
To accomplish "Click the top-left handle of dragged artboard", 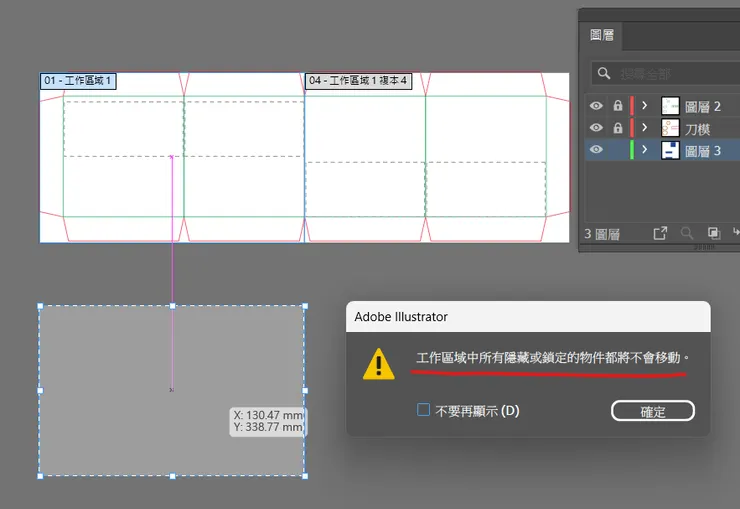I will point(40,306).
